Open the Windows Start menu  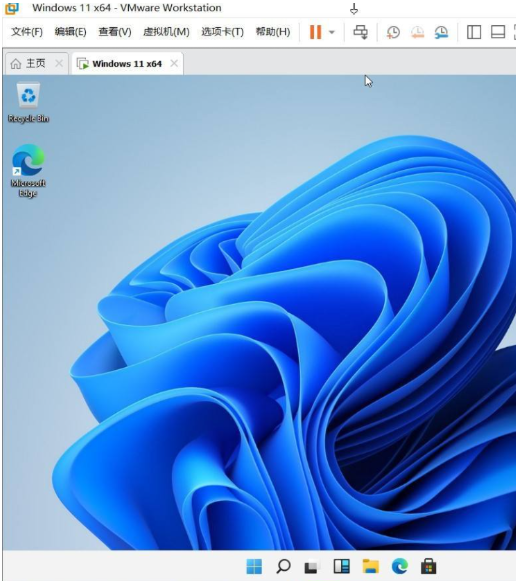pyautogui.click(x=254, y=566)
